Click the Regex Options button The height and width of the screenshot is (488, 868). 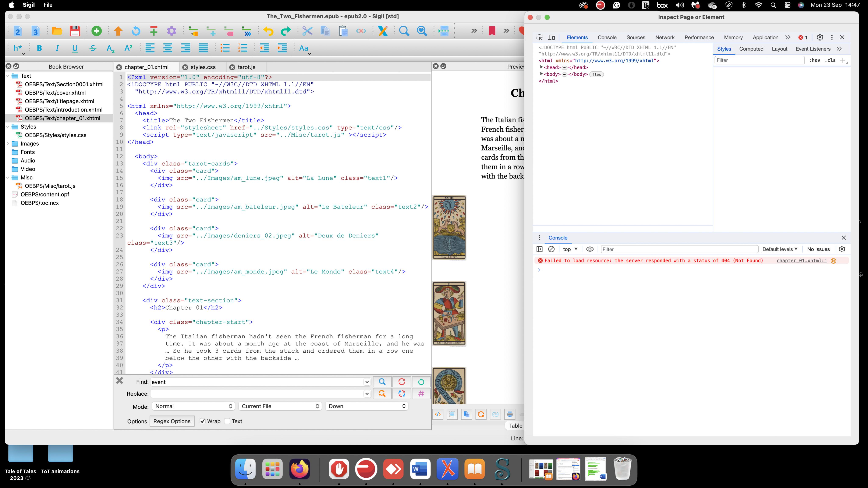tap(172, 421)
